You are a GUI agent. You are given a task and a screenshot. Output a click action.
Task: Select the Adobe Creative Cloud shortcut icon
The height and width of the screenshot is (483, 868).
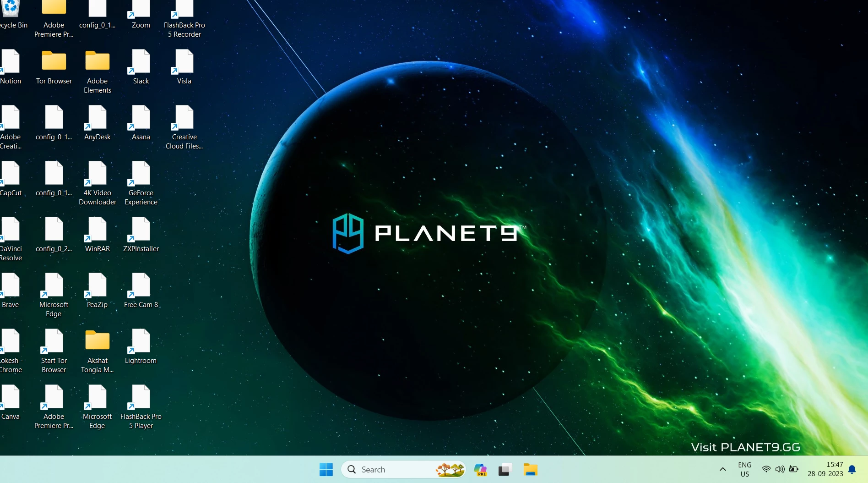11,128
